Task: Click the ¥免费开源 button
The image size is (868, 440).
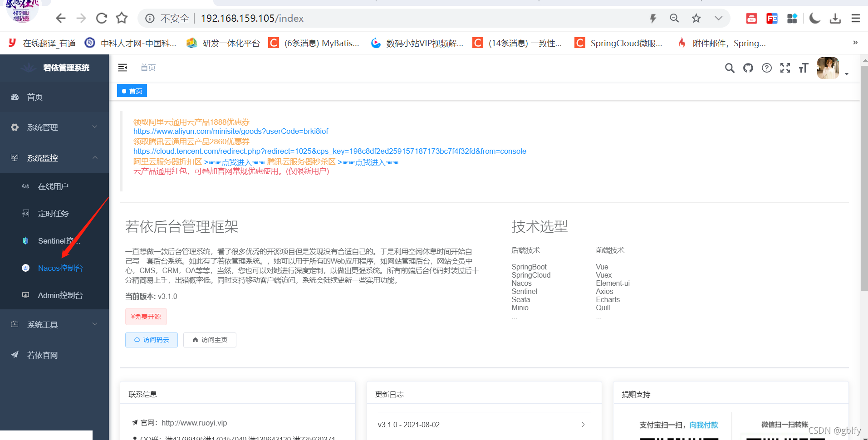Action: point(146,317)
